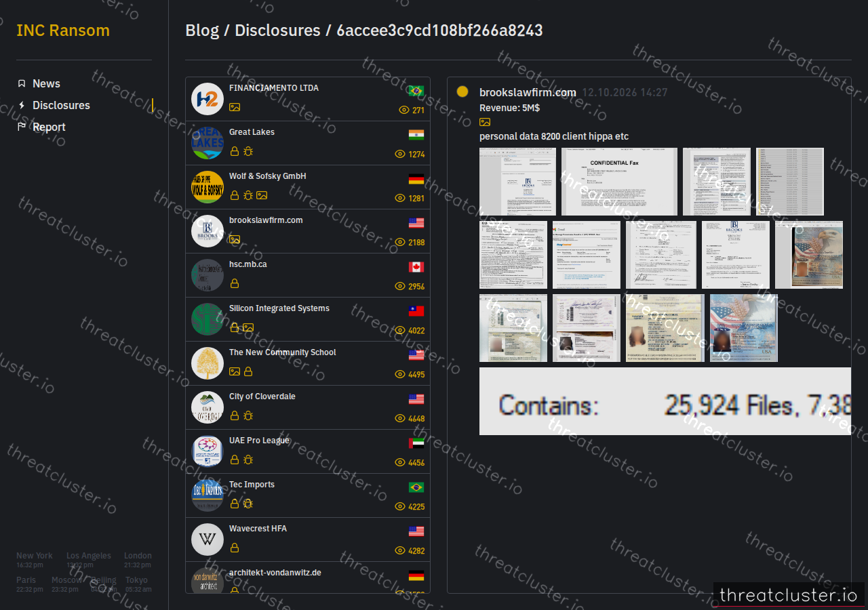The height and width of the screenshot is (610, 868).
Task: Open the FINANCIAMENTO LTDA disclosure entry
Action: [308, 99]
